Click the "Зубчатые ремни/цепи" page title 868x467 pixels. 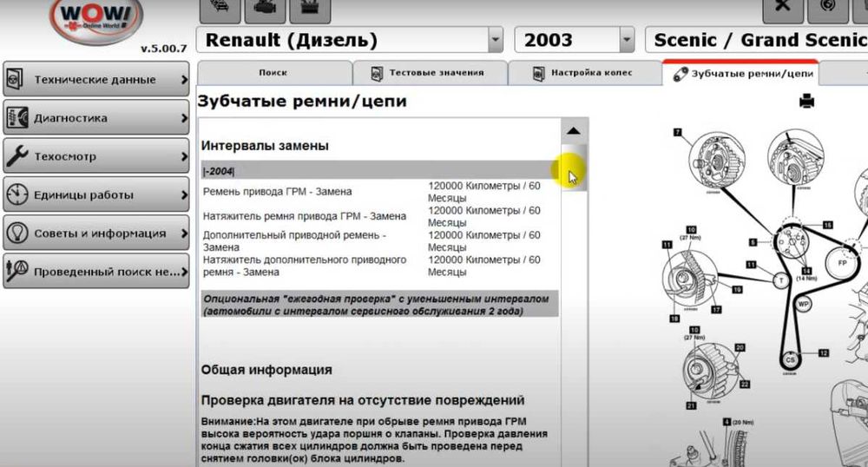click(302, 102)
